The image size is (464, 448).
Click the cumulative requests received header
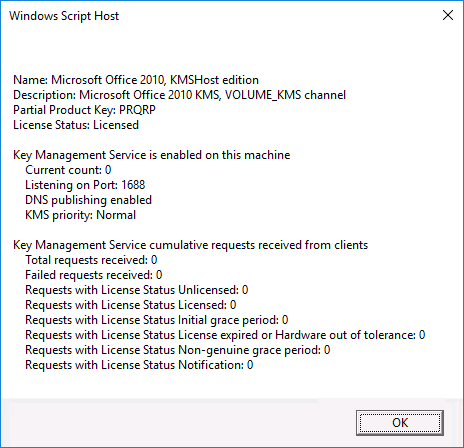[x=190, y=245]
